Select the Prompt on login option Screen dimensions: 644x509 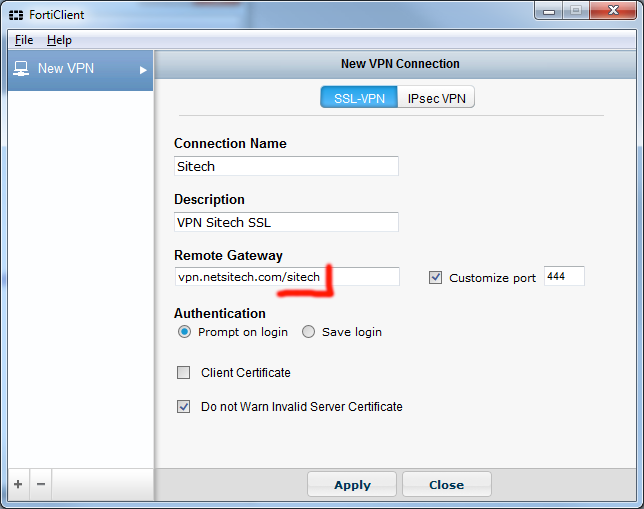tap(184, 332)
